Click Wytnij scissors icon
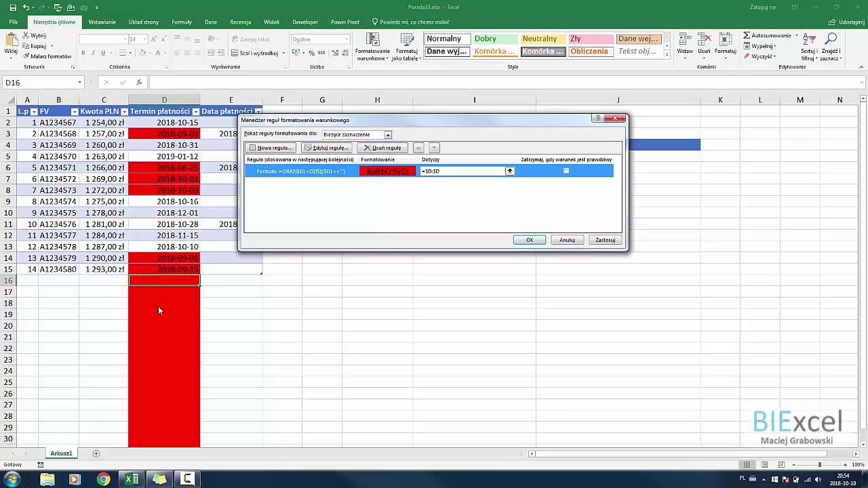 (26, 35)
